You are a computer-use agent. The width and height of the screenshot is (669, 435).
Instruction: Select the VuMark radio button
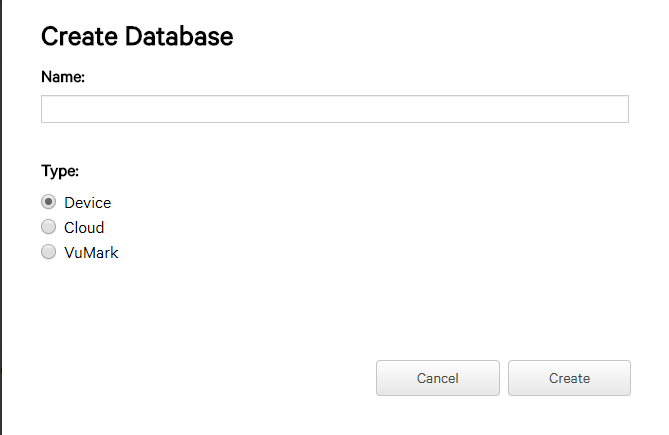coord(49,252)
